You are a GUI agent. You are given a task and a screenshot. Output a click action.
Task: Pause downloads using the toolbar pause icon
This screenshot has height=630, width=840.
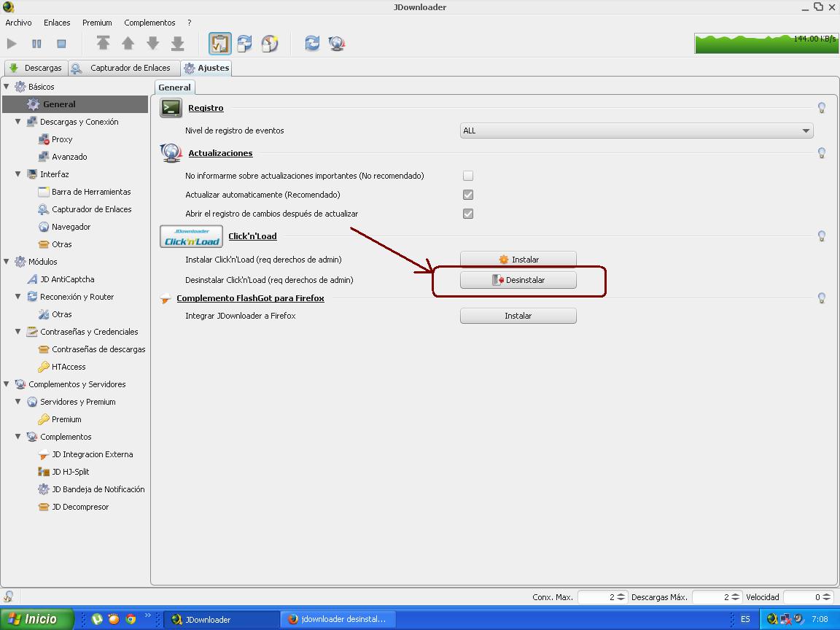(36, 44)
